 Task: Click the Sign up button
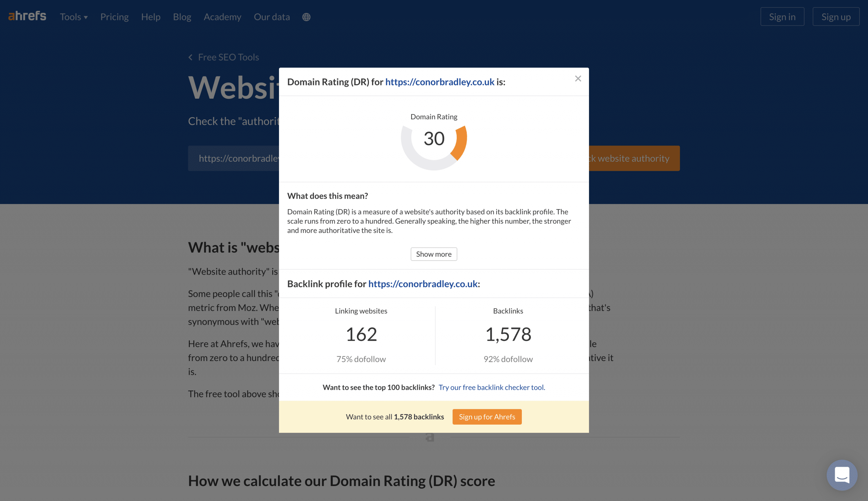836,17
